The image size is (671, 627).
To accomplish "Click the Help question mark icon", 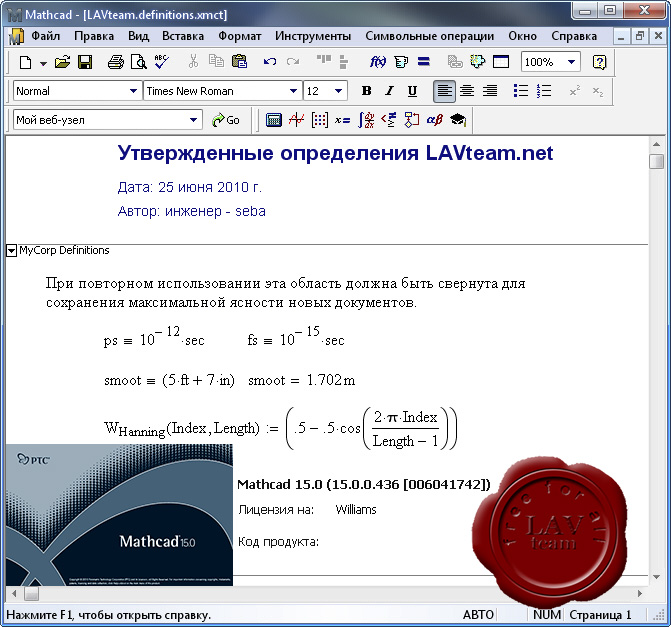I will tap(600, 62).
